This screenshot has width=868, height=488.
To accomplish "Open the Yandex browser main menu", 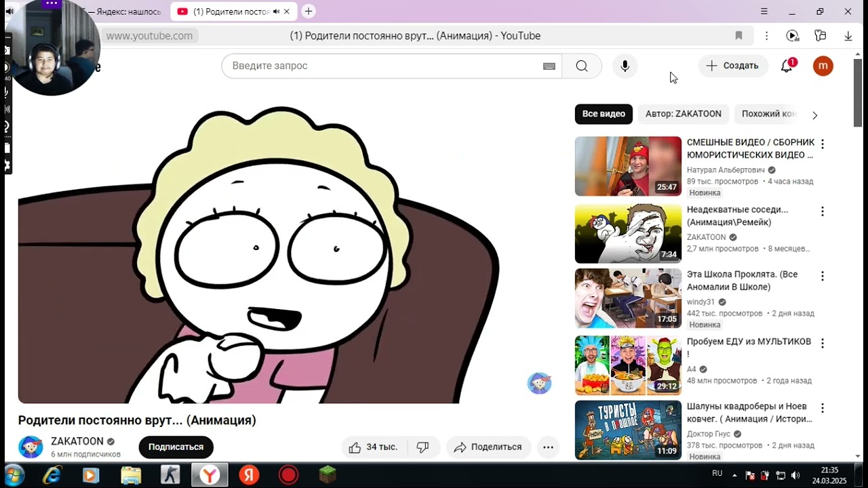I will point(764,12).
